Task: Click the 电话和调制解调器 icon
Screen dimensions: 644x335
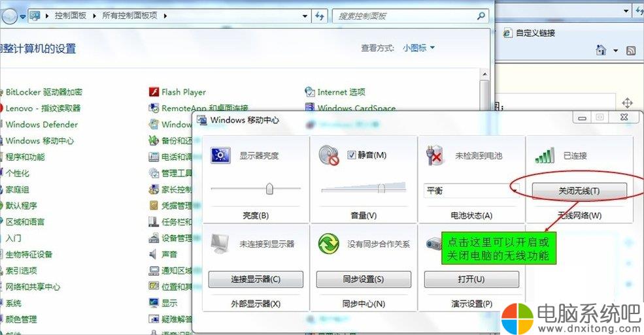Action: point(154,157)
